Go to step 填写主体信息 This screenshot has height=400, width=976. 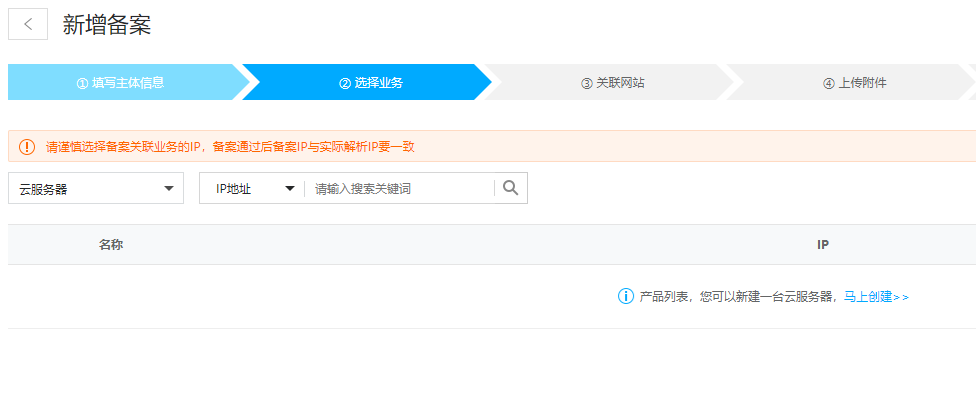pos(121,82)
